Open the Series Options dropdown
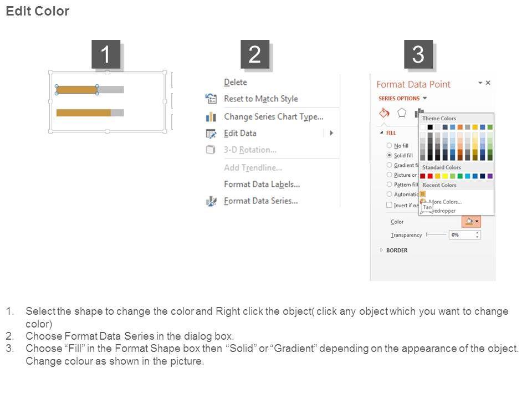The height and width of the screenshot is (399, 532). [425, 99]
